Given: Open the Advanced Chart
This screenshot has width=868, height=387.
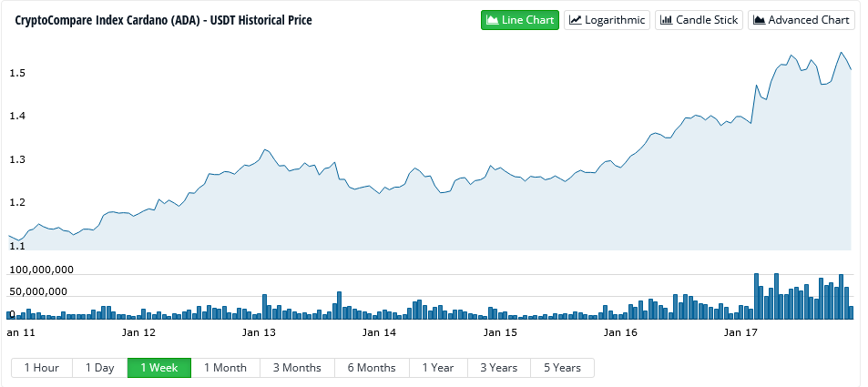Looking at the screenshot, I should [x=801, y=20].
